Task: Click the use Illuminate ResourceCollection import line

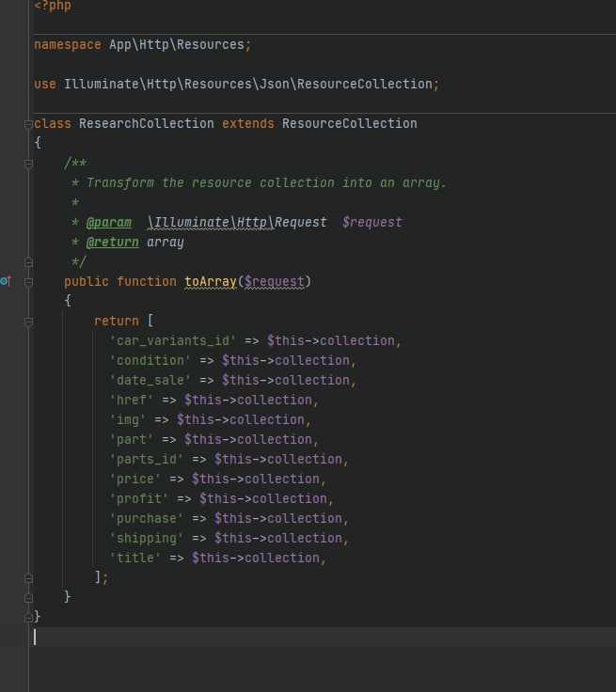Action: click(x=237, y=84)
